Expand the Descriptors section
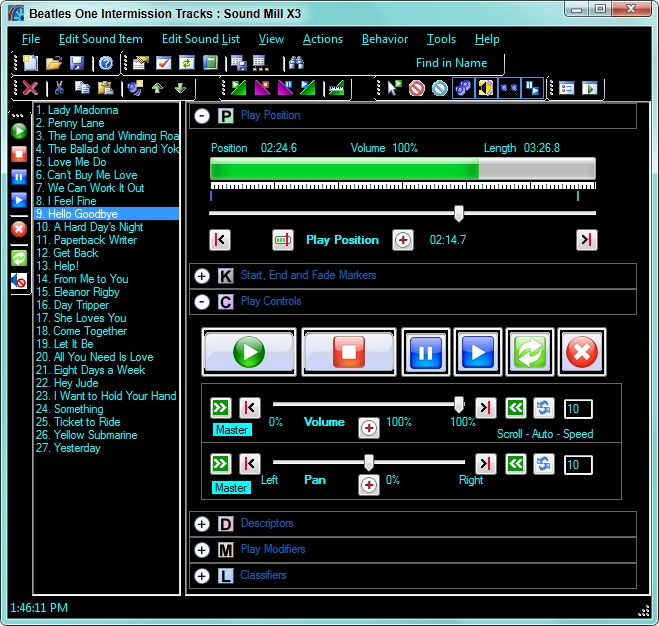659x626 pixels. [202, 524]
